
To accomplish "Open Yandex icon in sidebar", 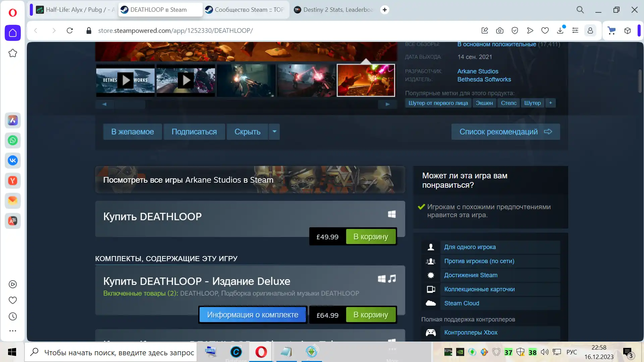I will pos(13,181).
